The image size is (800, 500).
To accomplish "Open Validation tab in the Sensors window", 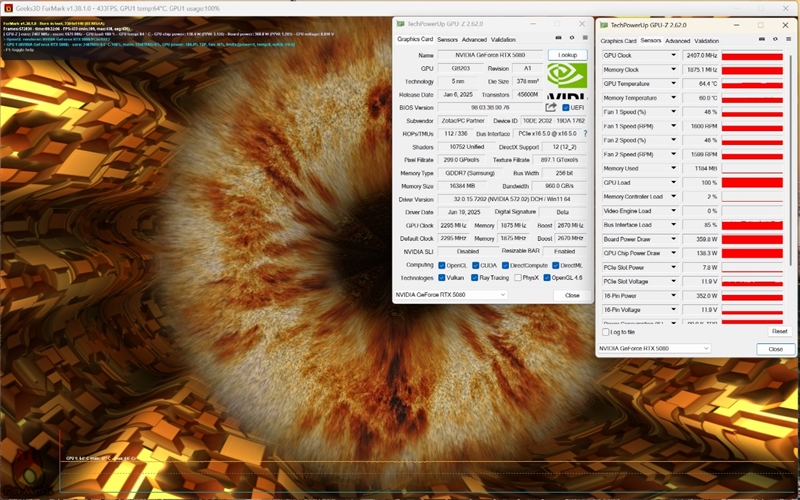I will pos(708,41).
